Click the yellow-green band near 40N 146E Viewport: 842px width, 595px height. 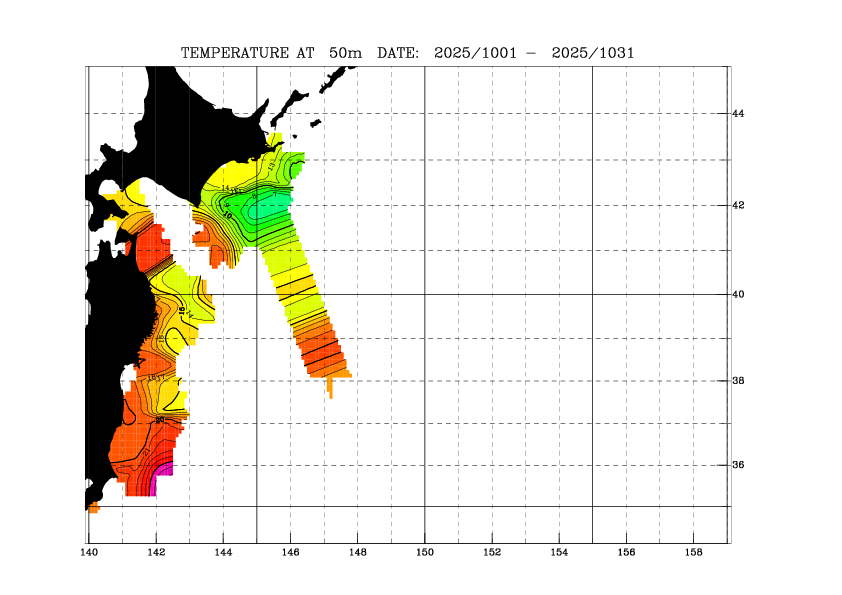pos(295,290)
